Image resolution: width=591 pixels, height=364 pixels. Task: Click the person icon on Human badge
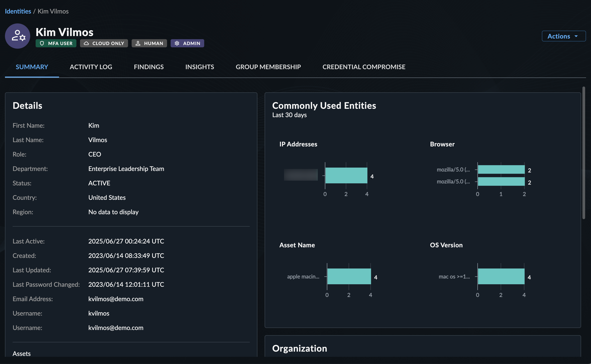point(138,43)
